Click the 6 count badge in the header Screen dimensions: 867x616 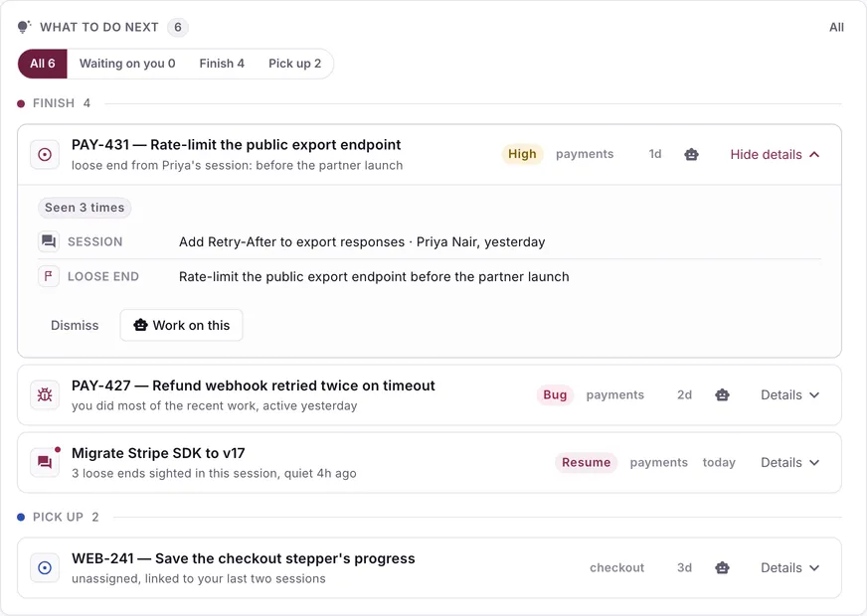coord(178,27)
